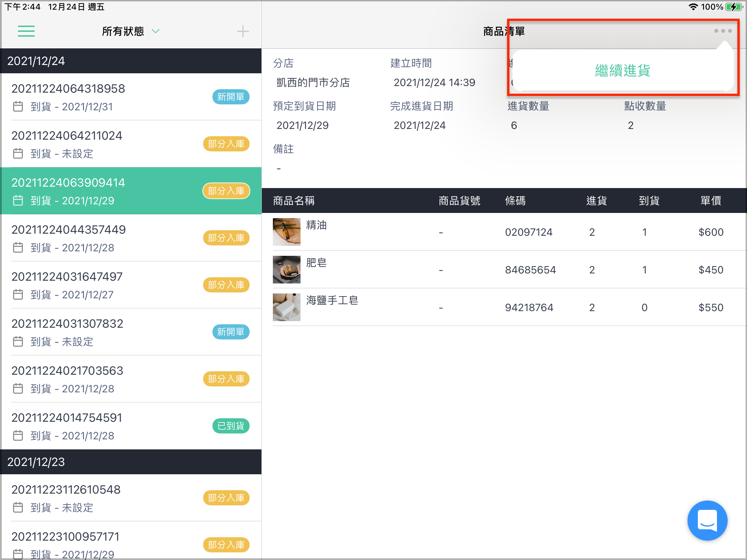Click the 2021/12/23 date section header

coord(131,462)
